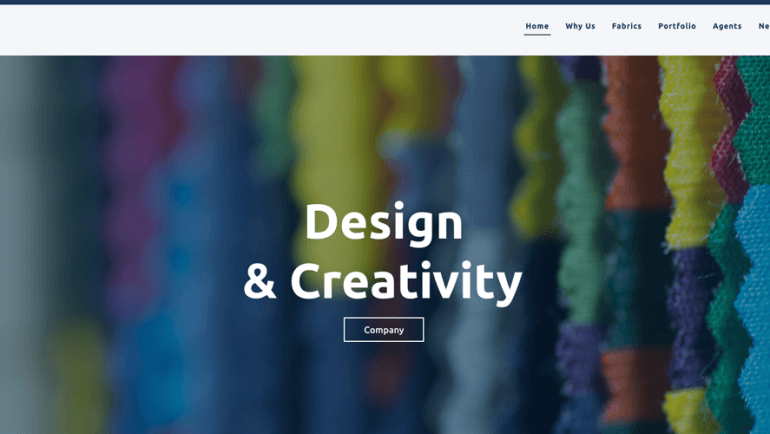Click the underline beneath Home tab
The height and width of the screenshot is (434, 770).
click(x=537, y=35)
